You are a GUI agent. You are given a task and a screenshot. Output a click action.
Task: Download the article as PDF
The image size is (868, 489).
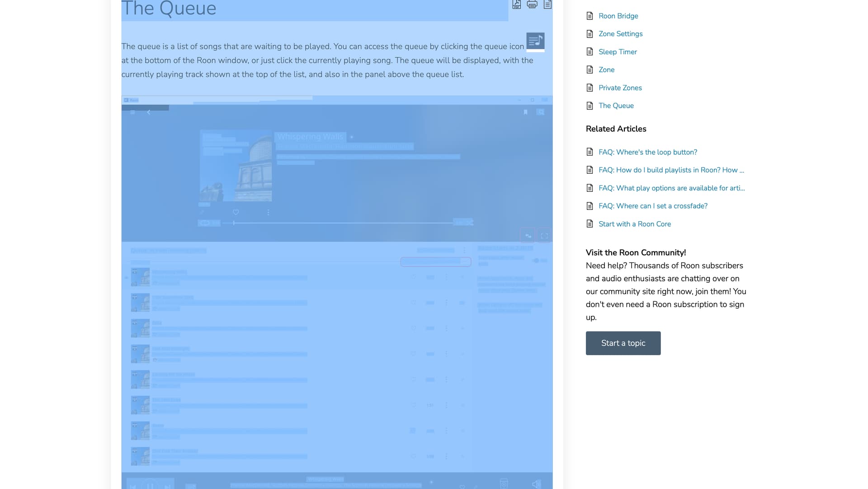point(517,5)
